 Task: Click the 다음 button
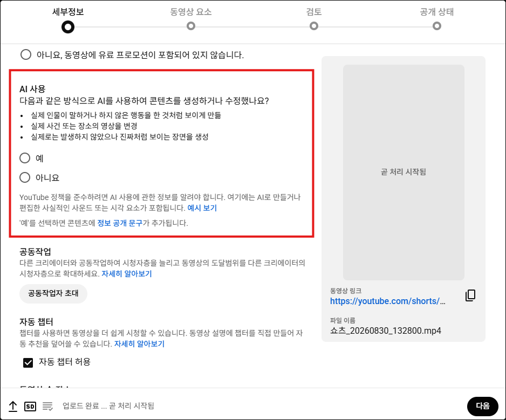482,406
